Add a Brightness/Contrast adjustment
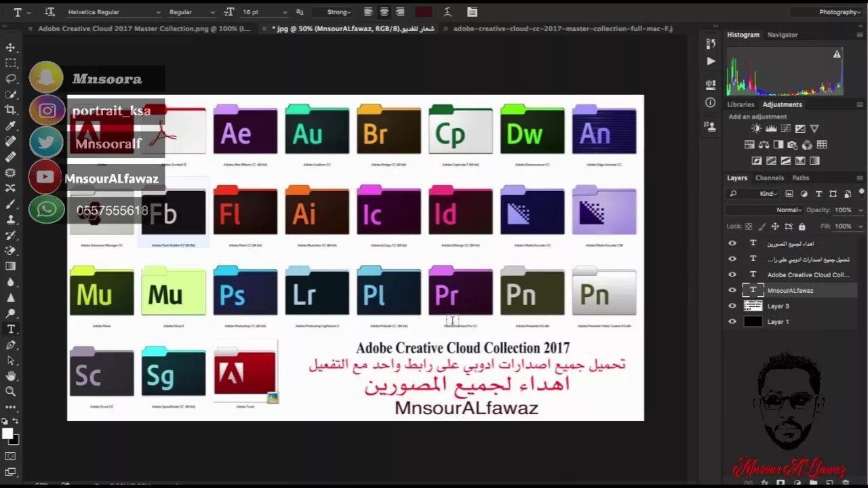 (757, 129)
